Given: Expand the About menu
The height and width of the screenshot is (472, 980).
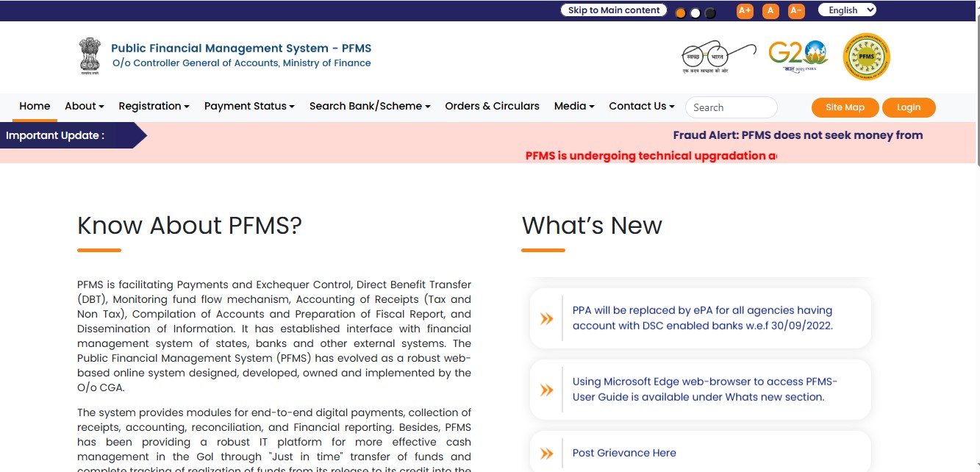Looking at the screenshot, I should (x=85, y=106).
